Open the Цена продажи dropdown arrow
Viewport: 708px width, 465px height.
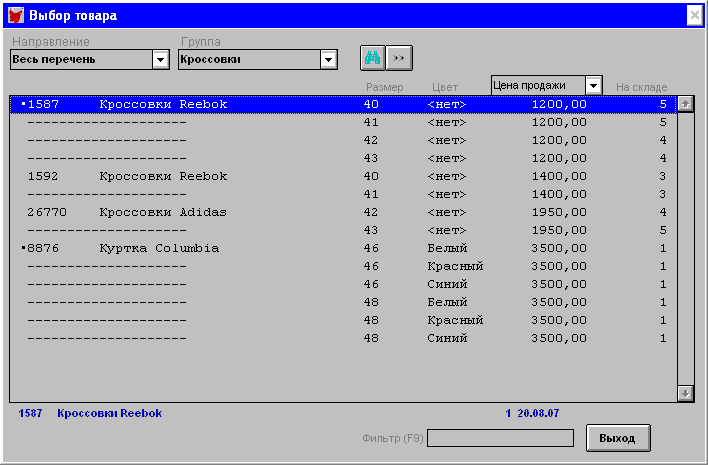tap(593, 85)
